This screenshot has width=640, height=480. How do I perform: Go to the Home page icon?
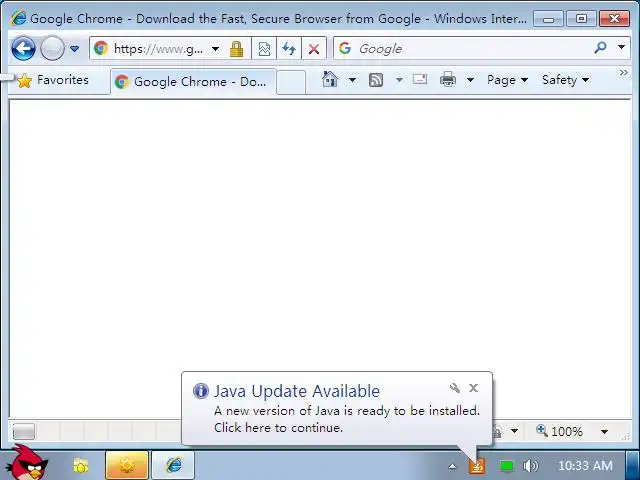(x=330, y=79)
